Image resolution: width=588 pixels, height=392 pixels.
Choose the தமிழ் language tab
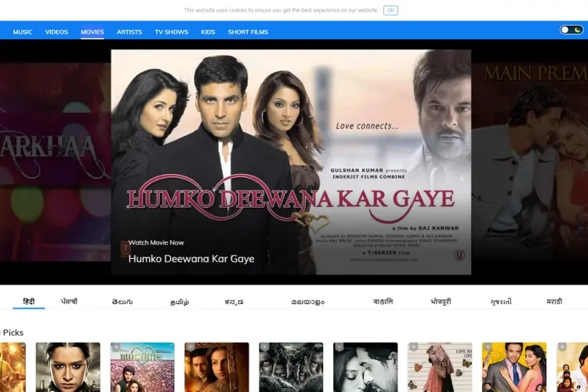coord(180,302)
